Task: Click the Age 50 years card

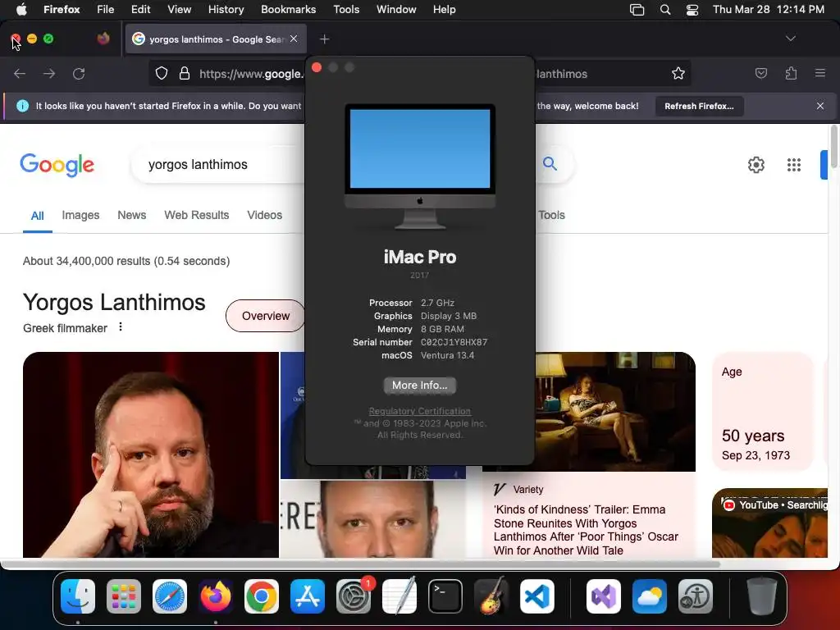Action: click(763, 412)
